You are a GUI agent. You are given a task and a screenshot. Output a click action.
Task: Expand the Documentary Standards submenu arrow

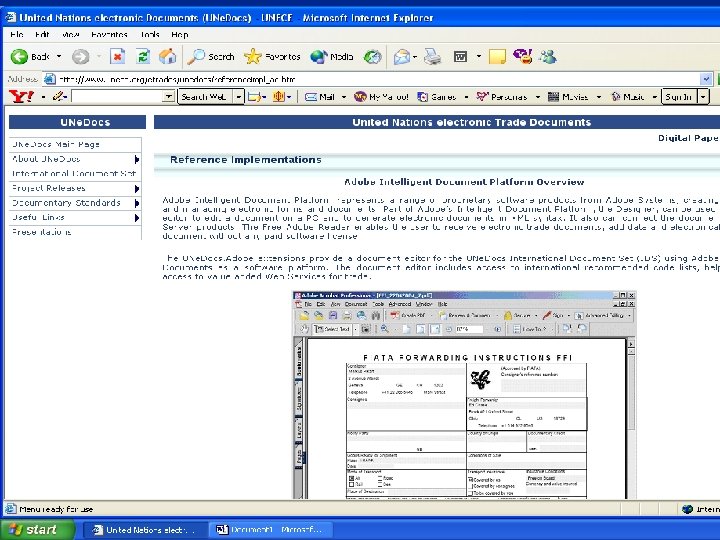(136, 203)
